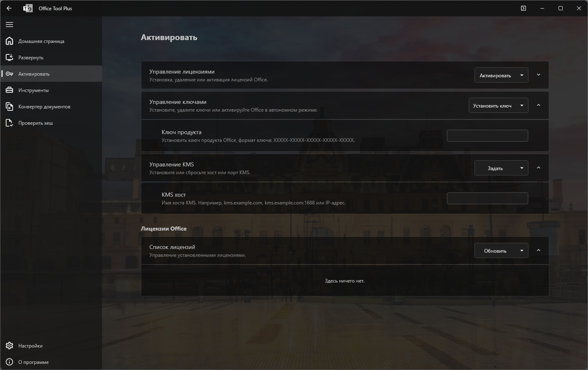Click the info icon for О программе
Screen dimensions: 588x370
9,362
